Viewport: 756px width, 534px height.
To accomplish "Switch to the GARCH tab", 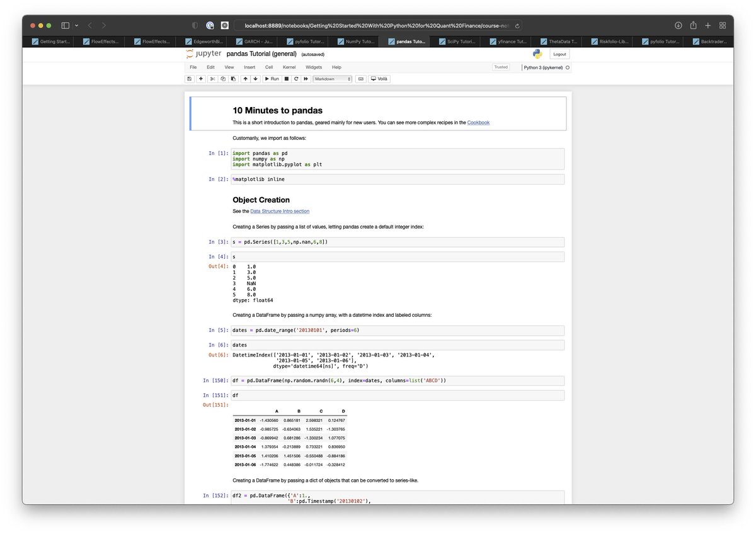I will tap(252, 42).
